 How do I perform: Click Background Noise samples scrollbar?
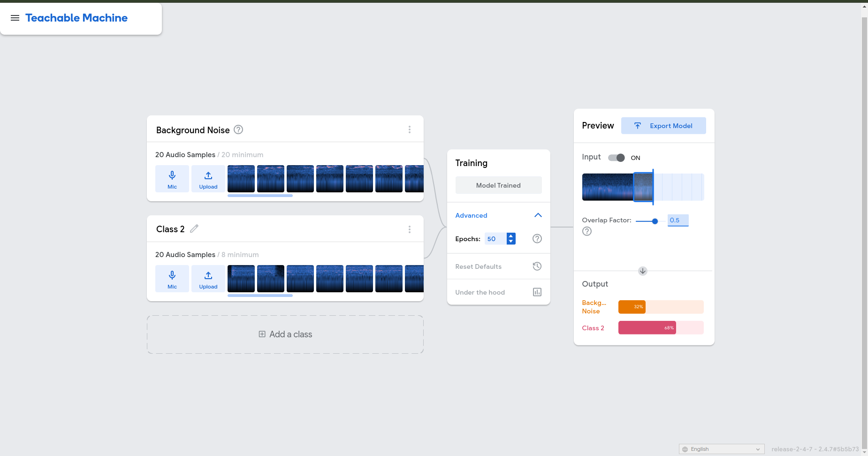click(260, 196)
